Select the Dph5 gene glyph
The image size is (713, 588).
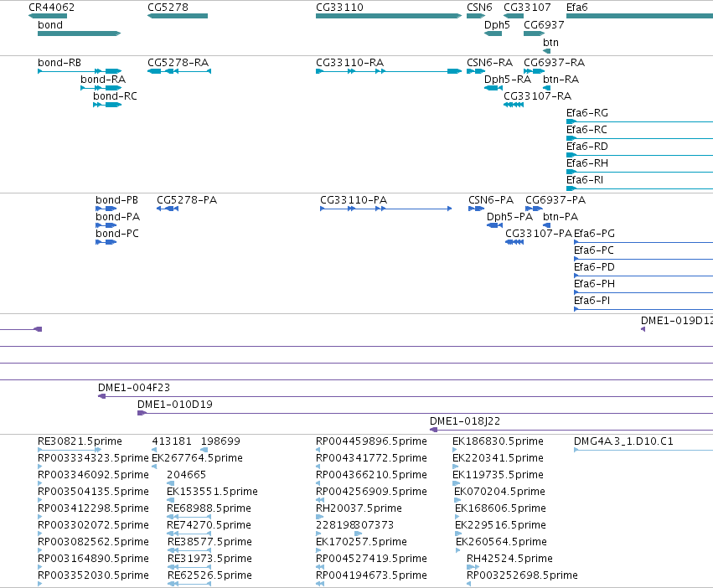[x=493, y=34]
